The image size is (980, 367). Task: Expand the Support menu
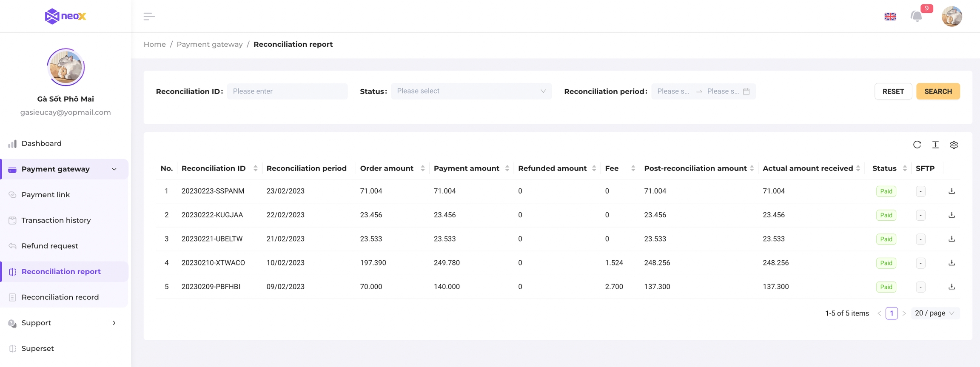point(64,323)
